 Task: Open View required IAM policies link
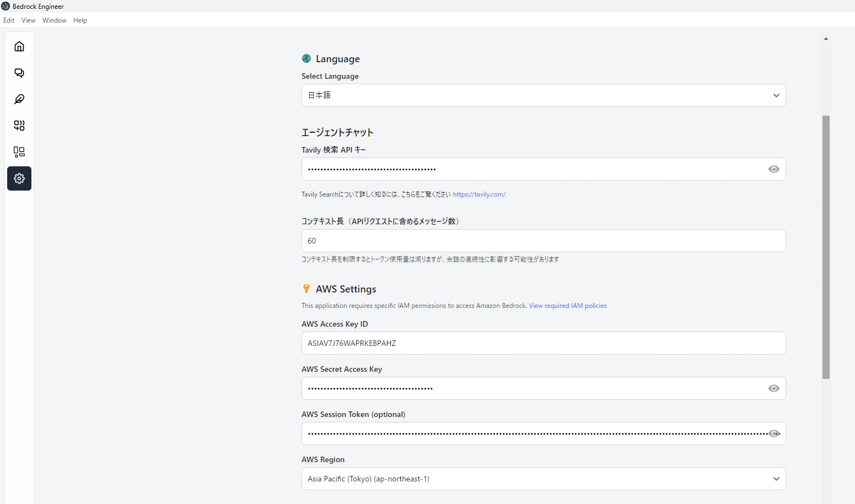coord(568,306)
